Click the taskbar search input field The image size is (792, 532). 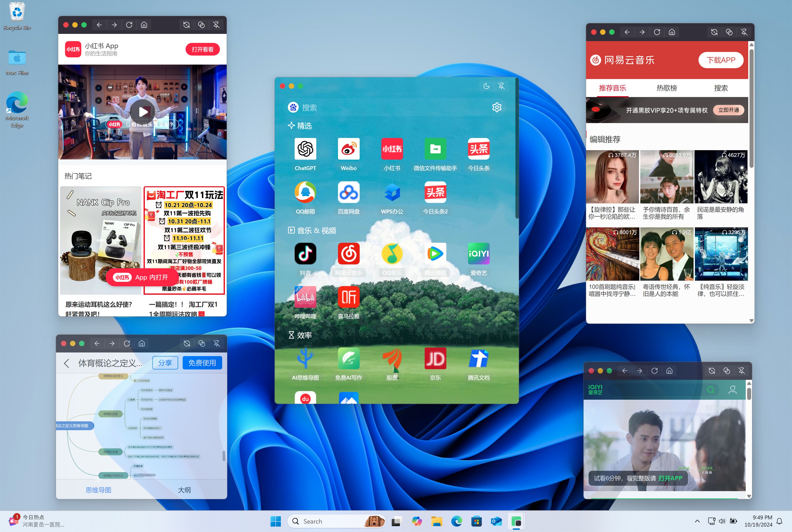[332, 521]
